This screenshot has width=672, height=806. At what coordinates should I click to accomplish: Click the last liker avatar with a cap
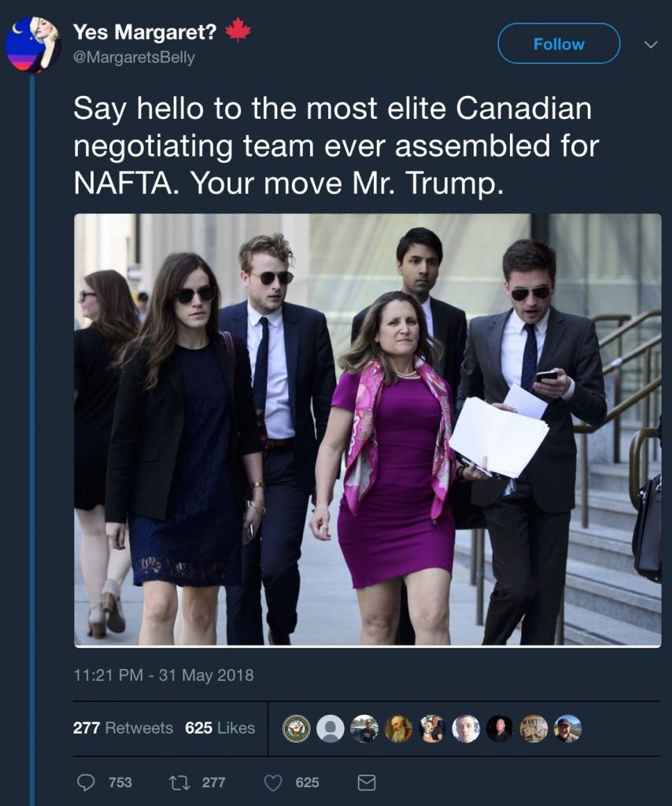(567, 728)
